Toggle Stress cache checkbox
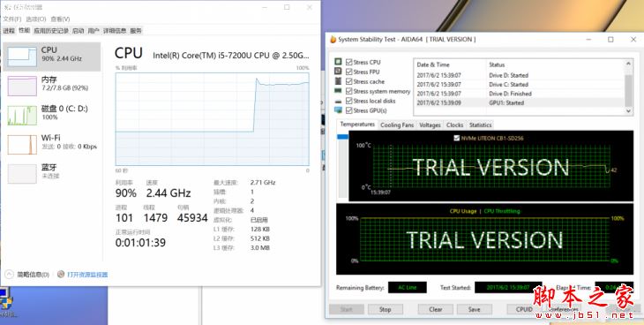 [349, 81]
